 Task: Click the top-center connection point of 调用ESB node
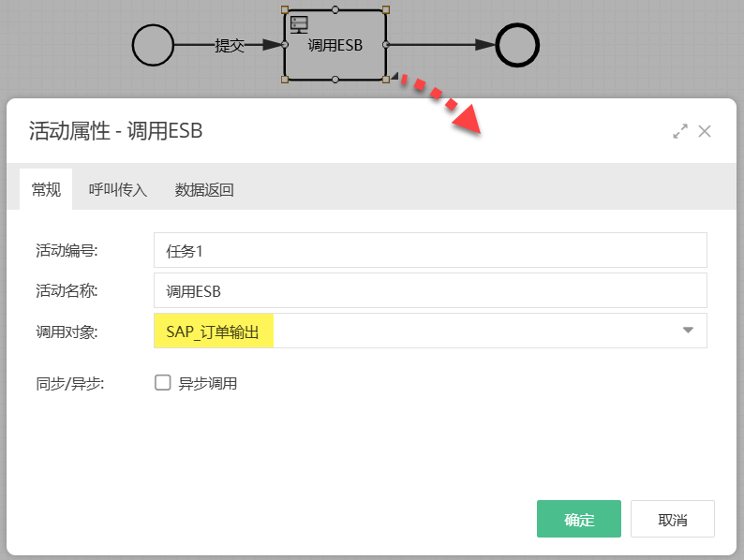(x=335, y=10)
